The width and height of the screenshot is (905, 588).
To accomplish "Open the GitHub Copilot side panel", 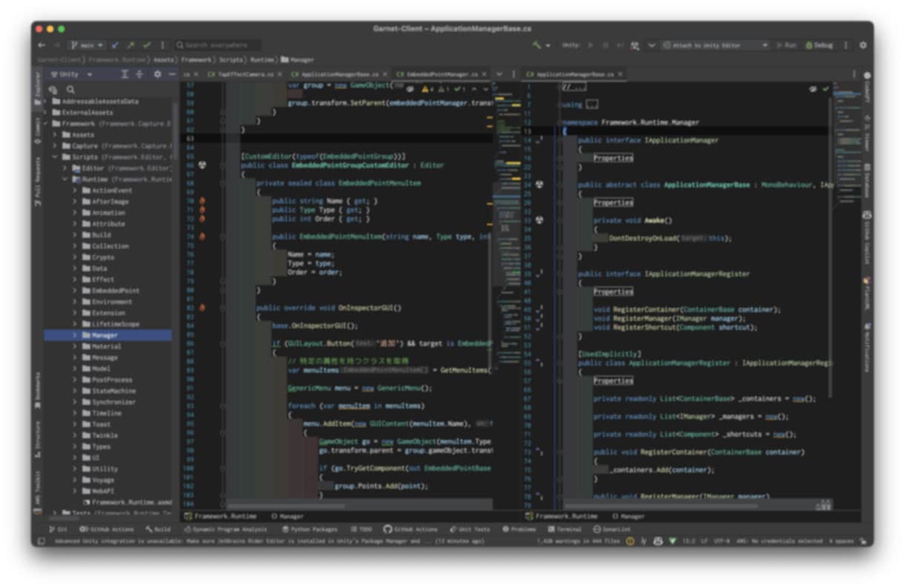I will tap(866, 238).
